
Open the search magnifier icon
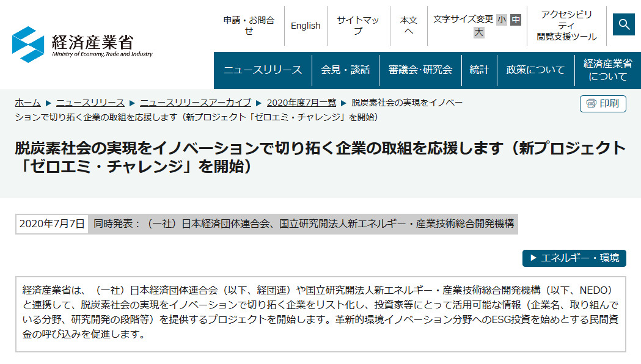pyautogui.click(x=624, y=24)
